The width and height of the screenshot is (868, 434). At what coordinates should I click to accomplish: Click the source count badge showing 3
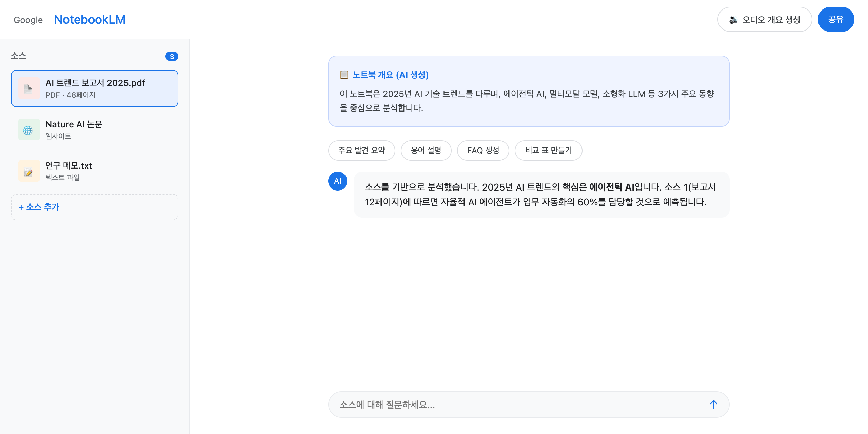coord(172,56)
